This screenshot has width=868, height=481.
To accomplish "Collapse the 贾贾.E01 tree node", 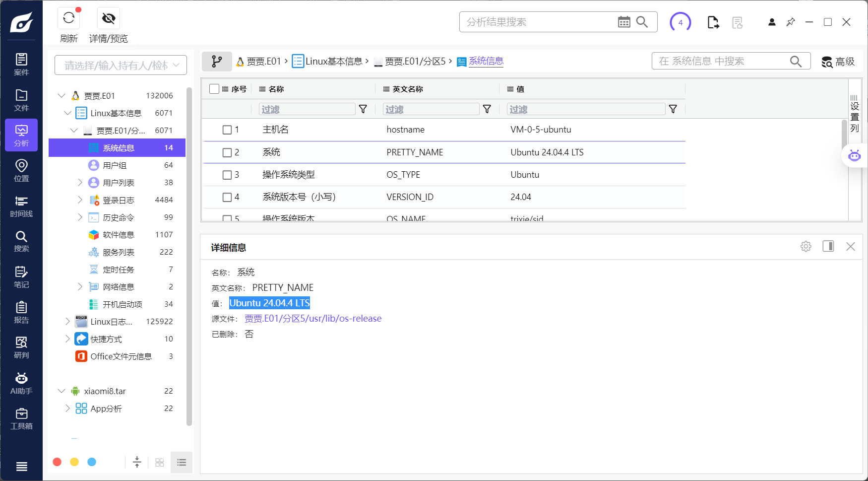I will click(x=62, y=95).
